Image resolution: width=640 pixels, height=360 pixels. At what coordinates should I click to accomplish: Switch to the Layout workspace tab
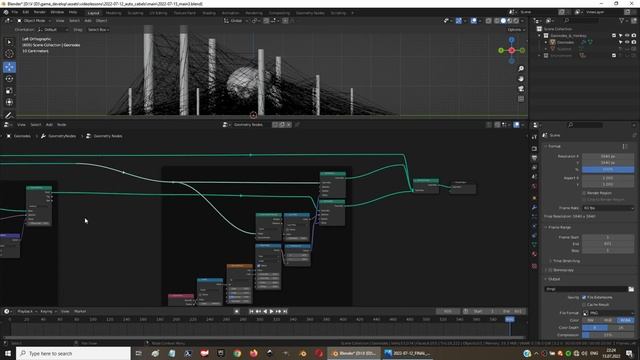point(93,13)
